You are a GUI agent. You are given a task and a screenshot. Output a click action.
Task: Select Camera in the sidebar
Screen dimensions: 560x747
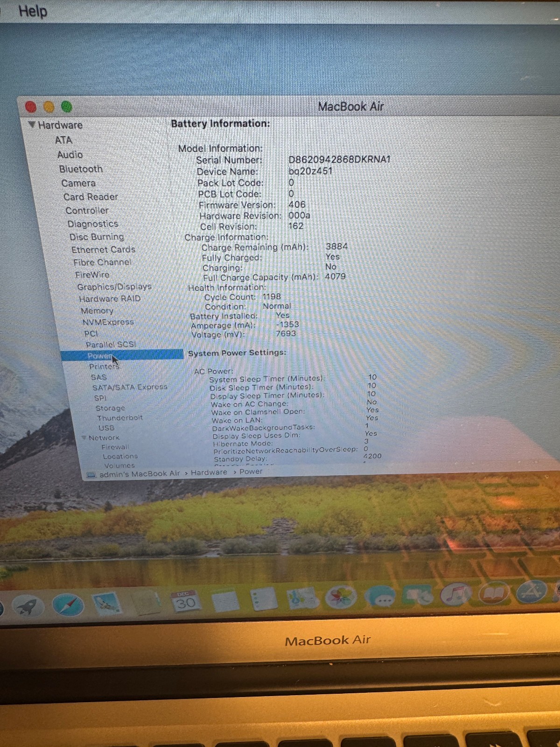click(x=78, y=183)
